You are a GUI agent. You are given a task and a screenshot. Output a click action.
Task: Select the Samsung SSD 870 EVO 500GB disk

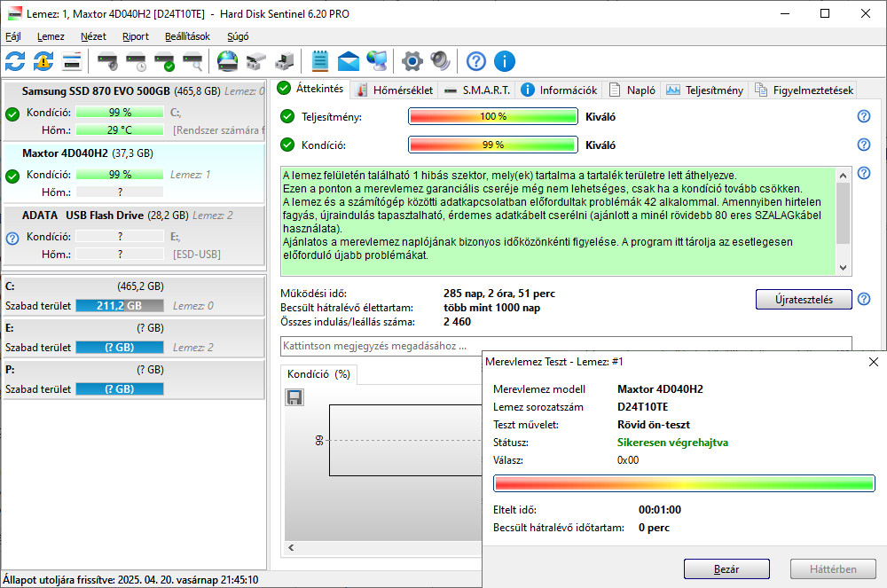pyautogui.click(x=134, y=111)
